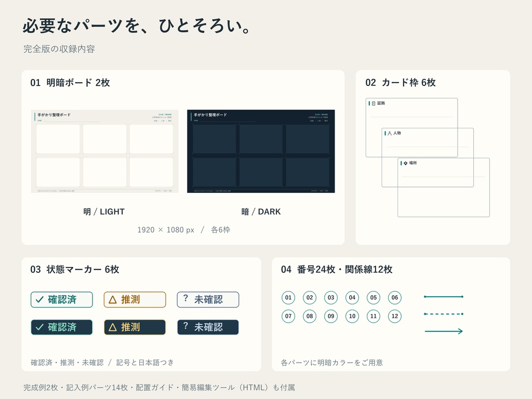Select the dark 推測 marker badge
The width and height of the screenshot is (532, 399).
pyautogui.click(x=135, y=327)
